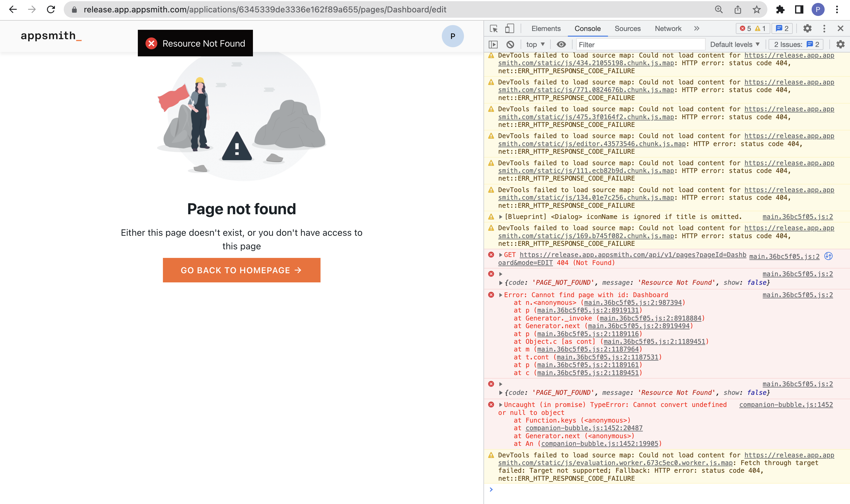Toggle the DevTools device toolbar icon
This screenshot has height=504, width=850.
[x=509, y=29]
